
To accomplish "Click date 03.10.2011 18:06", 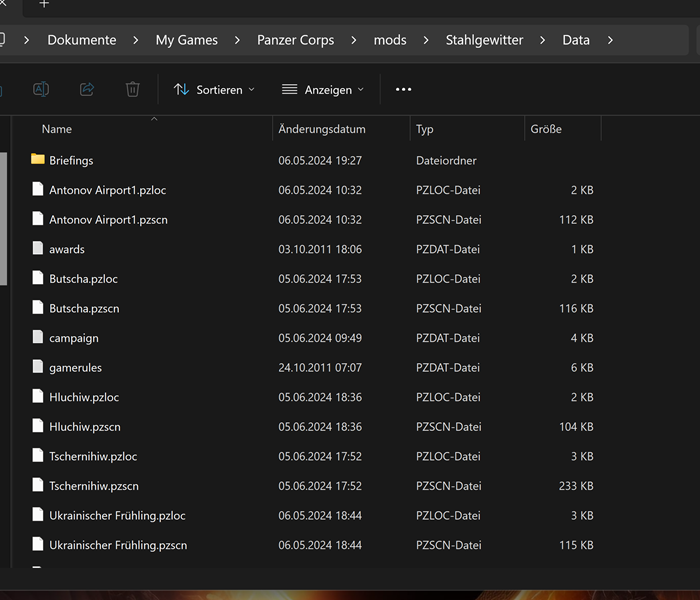I will (x=320, y=249).
